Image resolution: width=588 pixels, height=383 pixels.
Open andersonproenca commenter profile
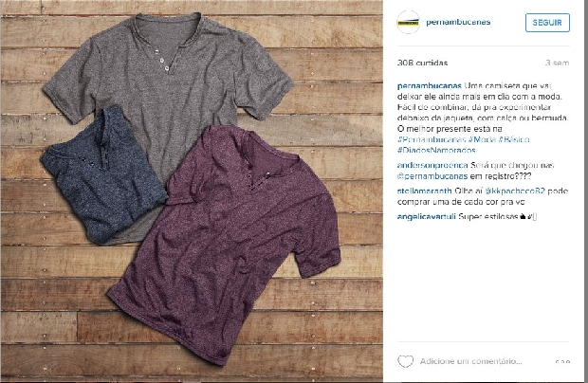point(432,165)
